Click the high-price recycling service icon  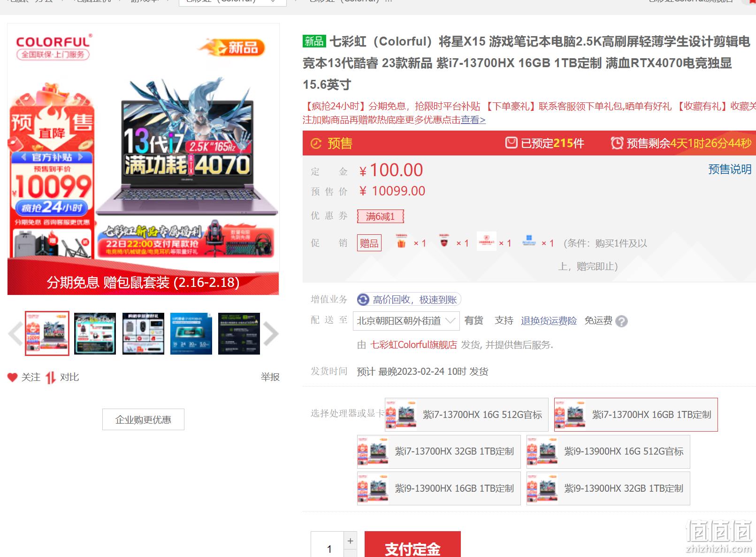point(363,300)
